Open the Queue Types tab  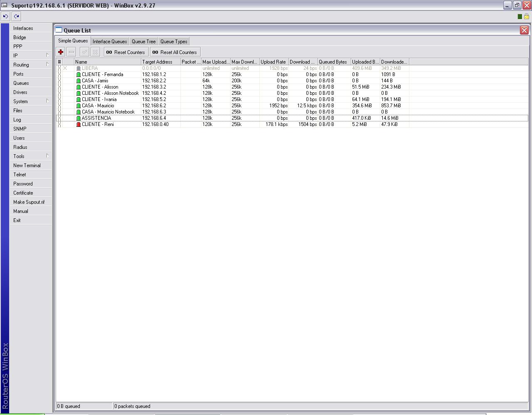click(174, 41)
